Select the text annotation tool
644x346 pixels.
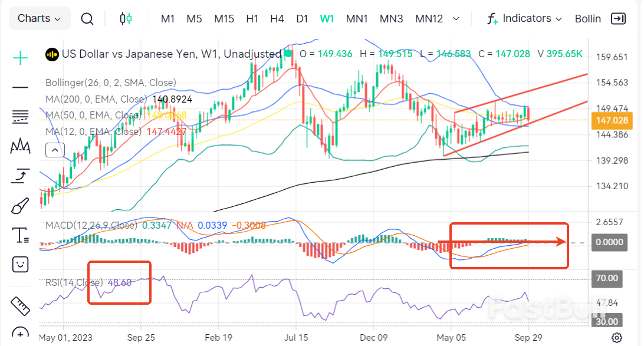[x=19, y=235]
